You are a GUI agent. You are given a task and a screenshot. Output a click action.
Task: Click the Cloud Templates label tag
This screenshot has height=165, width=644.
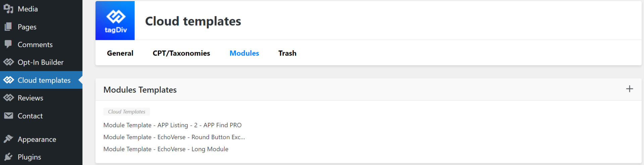pyautogui.click(x=126, y=112)
